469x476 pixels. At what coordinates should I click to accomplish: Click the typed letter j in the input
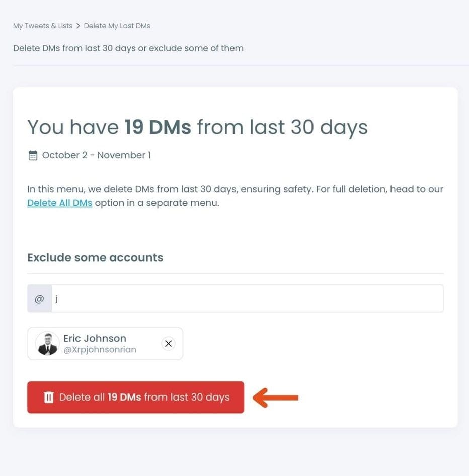point(56,298)
